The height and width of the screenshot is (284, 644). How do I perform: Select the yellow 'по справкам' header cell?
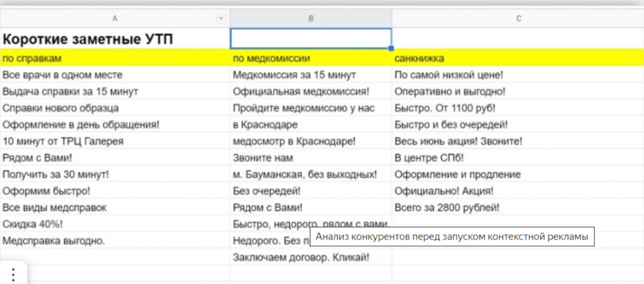click(x=115, y=59)
